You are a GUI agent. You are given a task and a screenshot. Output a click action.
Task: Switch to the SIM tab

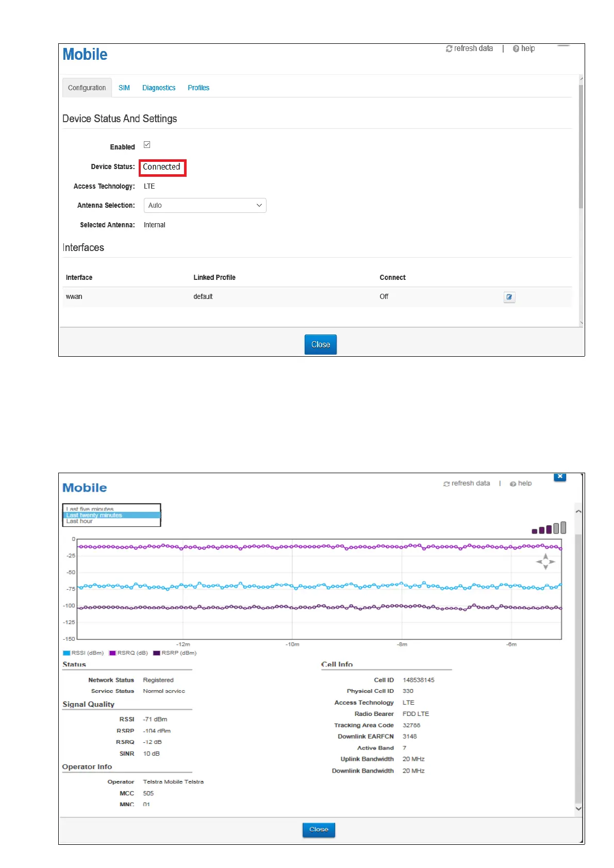coord(124,88)
